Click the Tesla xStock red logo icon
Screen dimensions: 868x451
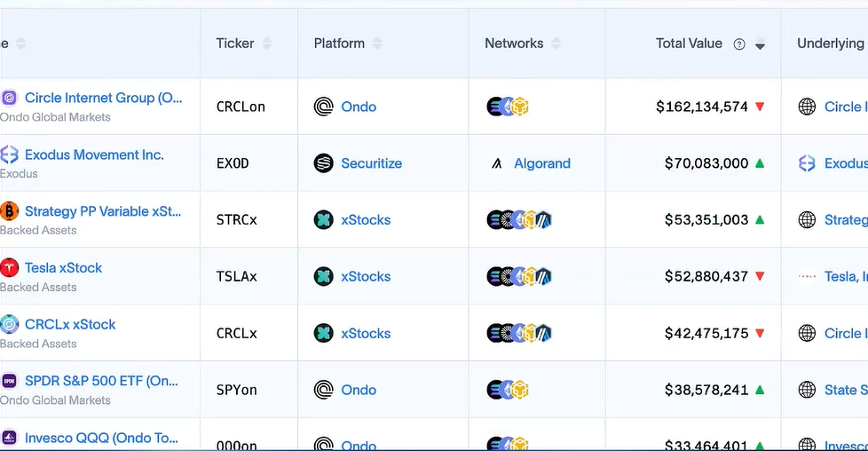[x=9, y=267]
